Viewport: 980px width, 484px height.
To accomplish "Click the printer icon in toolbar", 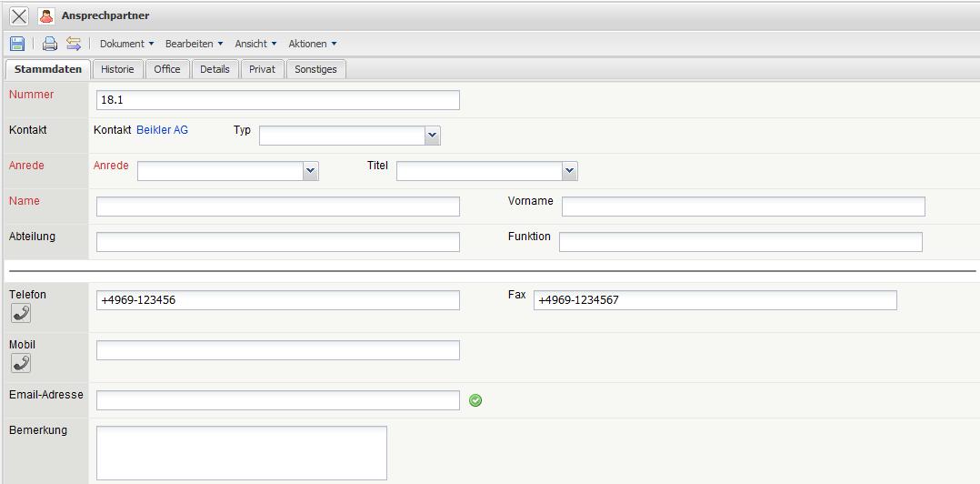I will pos(50,44).
